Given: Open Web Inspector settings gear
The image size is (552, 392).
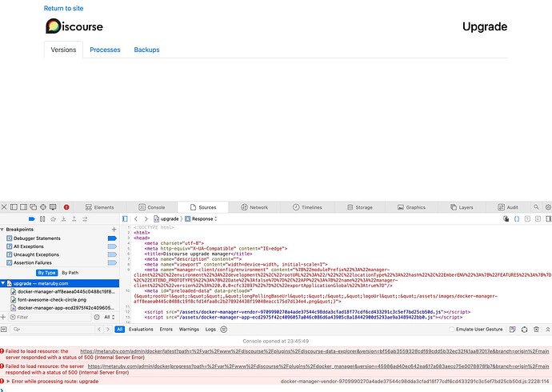Looking at the screenshot, I should (548, 207).
